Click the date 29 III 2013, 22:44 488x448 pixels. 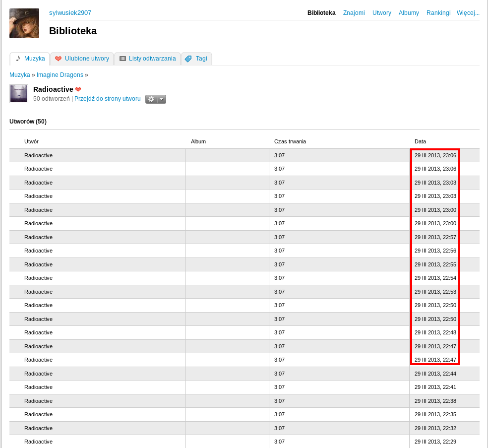(435, 374)
